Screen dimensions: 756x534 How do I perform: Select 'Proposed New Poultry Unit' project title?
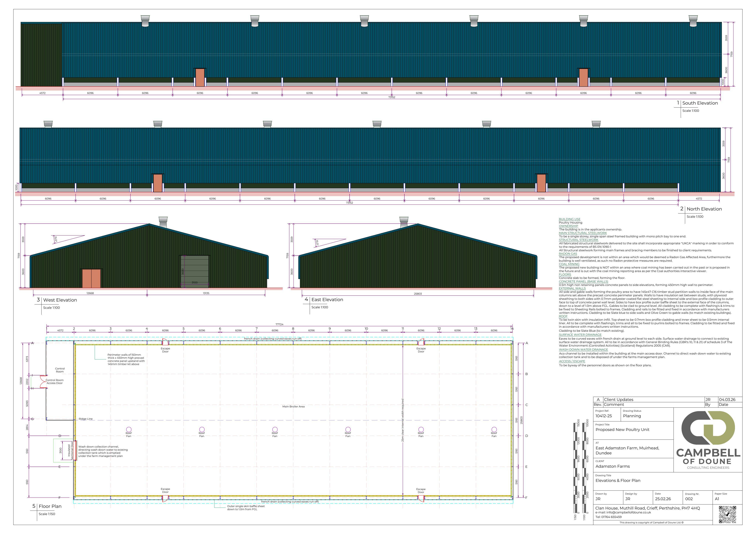point(622,430)
